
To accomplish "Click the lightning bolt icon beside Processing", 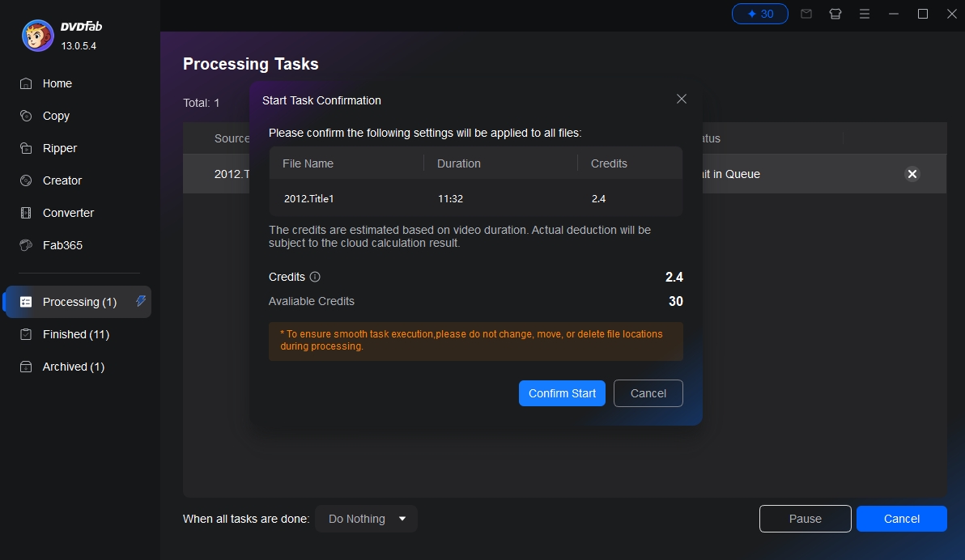I will pos(141,301).
